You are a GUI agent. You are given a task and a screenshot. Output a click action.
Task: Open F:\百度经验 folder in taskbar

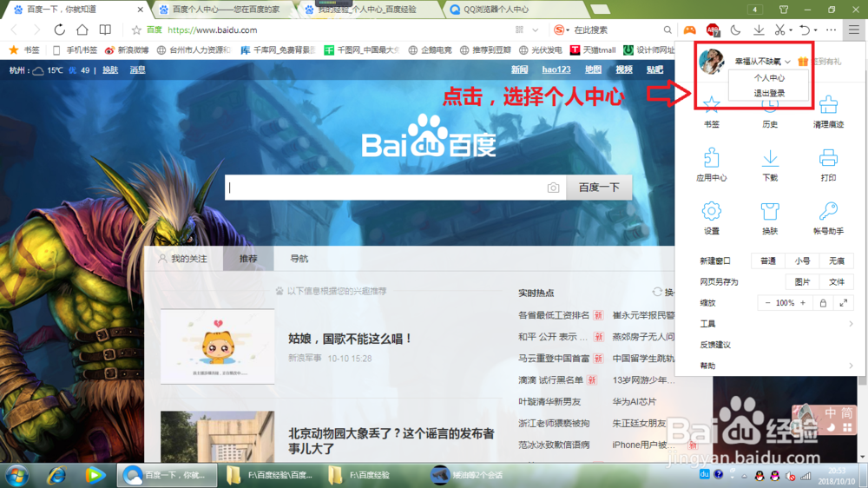coord(369,475)
